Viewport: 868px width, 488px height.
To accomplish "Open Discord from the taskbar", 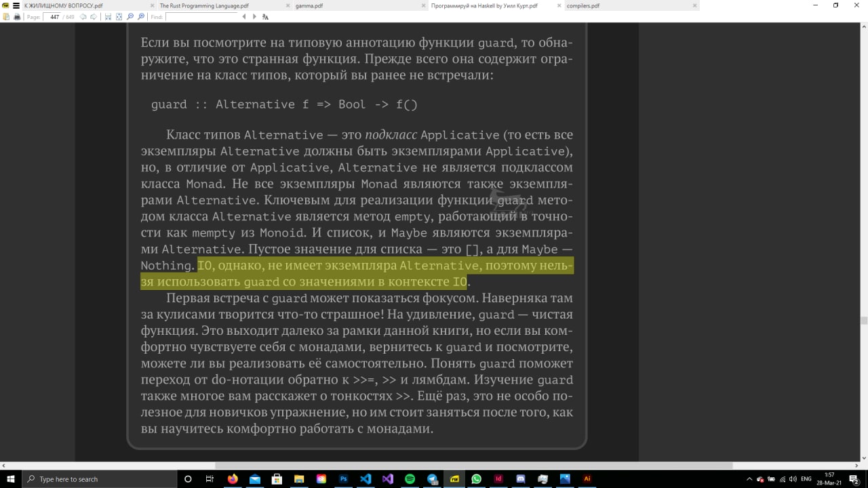I will tap(521, 479).
